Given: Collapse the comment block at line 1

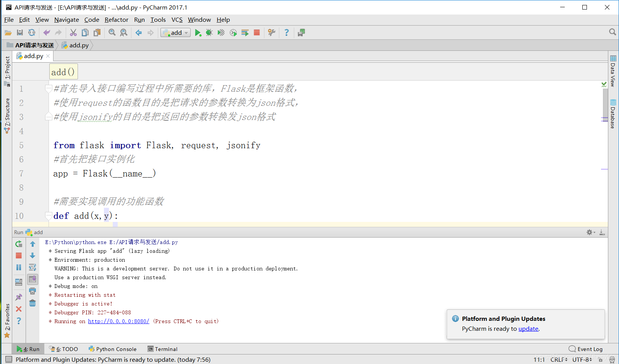Looking at the screenshot, I should point(49,89).
